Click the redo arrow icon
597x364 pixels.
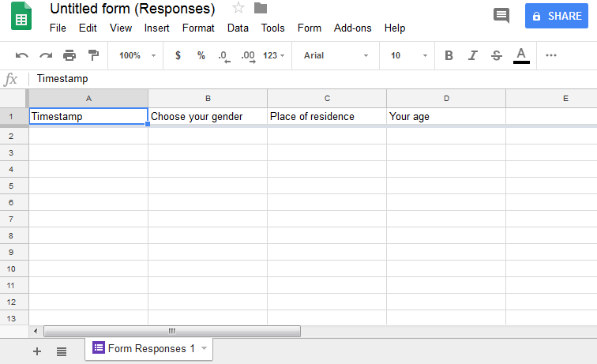click(x=46, y=55)
